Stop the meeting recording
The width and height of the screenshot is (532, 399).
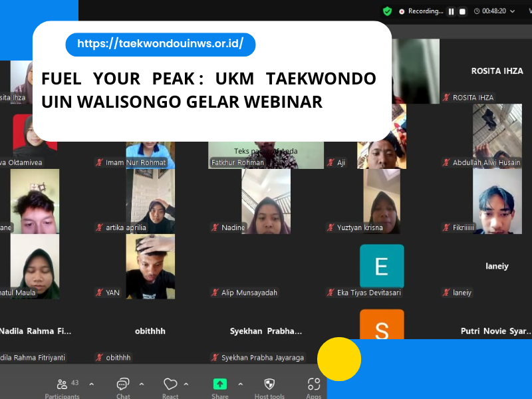(x=463, y=11)
